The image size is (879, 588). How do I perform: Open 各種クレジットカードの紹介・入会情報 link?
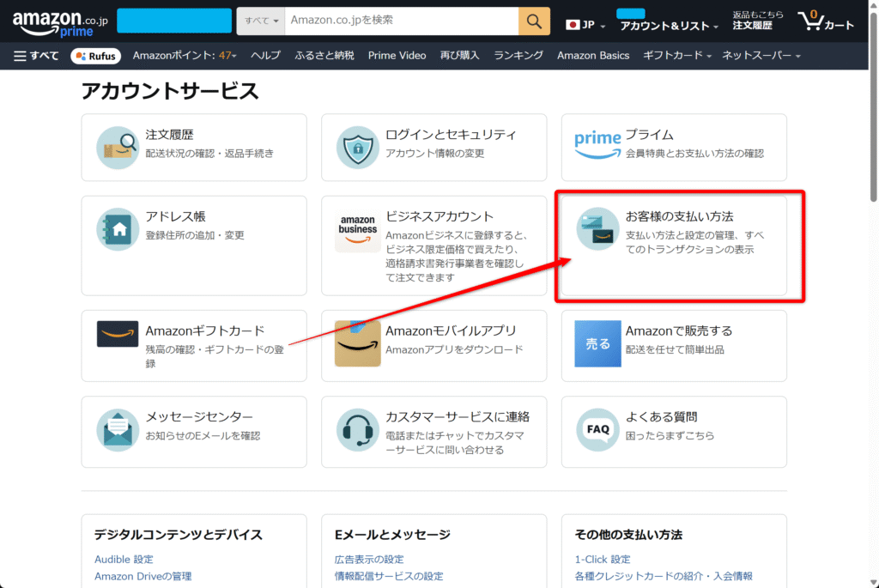point(664,576)
